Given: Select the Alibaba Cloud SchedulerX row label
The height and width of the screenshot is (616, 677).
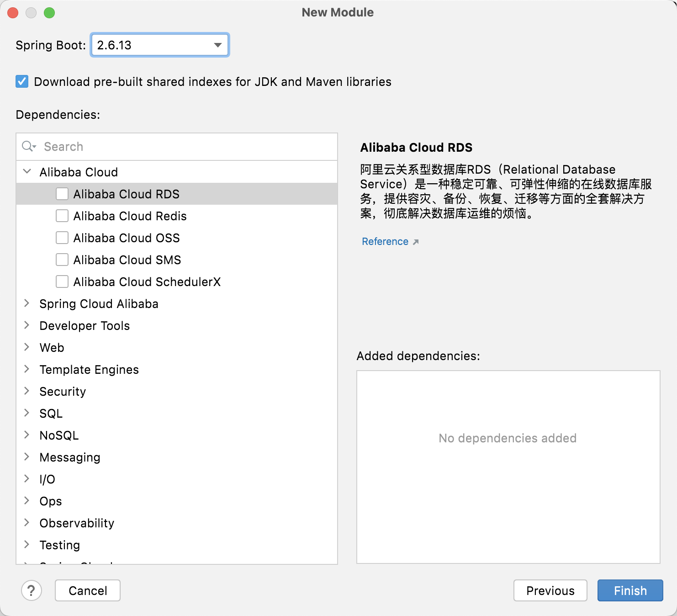Looking at the screenshot, I should tap(147, 282).
